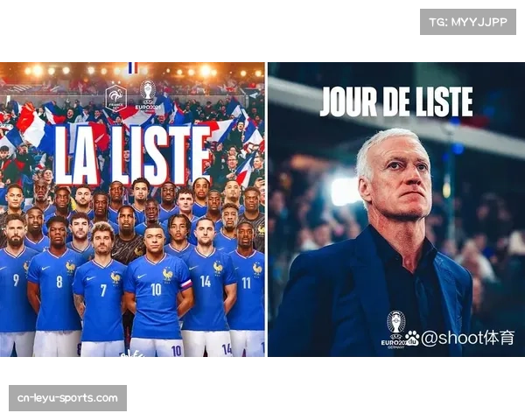
Task: Click the Baidu paw watermark icon
Action: (x=412, y=339)
